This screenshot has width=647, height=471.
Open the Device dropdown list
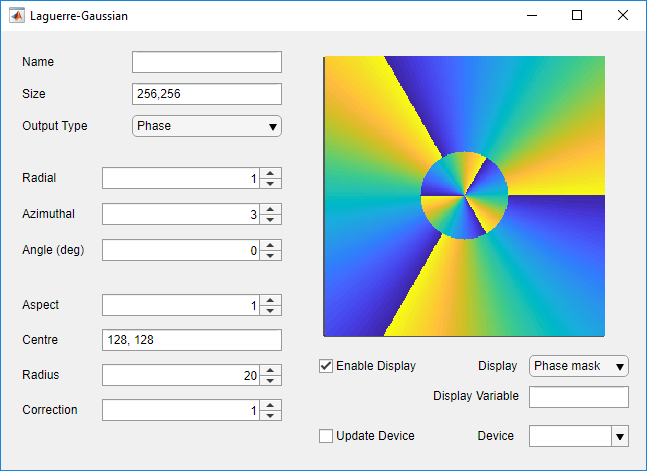[x=619, y=436]
